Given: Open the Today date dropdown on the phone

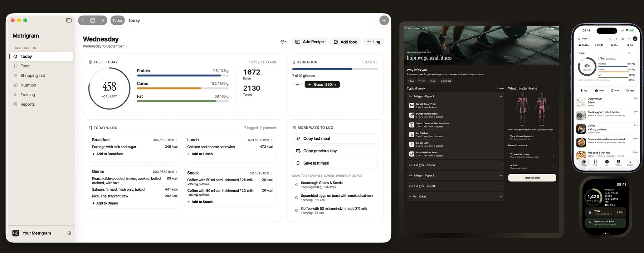Looking at the screenshot, I should (x=584, y=39).
